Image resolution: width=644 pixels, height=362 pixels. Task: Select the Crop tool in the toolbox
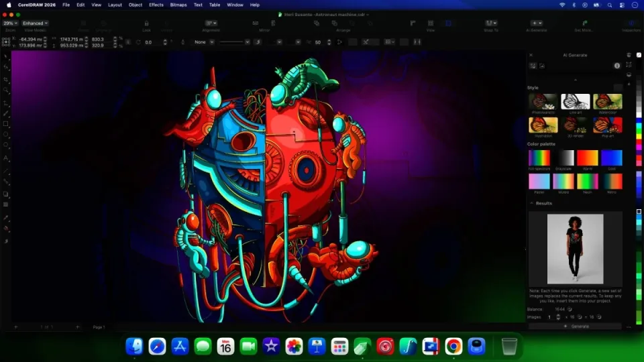click(6, 79)
